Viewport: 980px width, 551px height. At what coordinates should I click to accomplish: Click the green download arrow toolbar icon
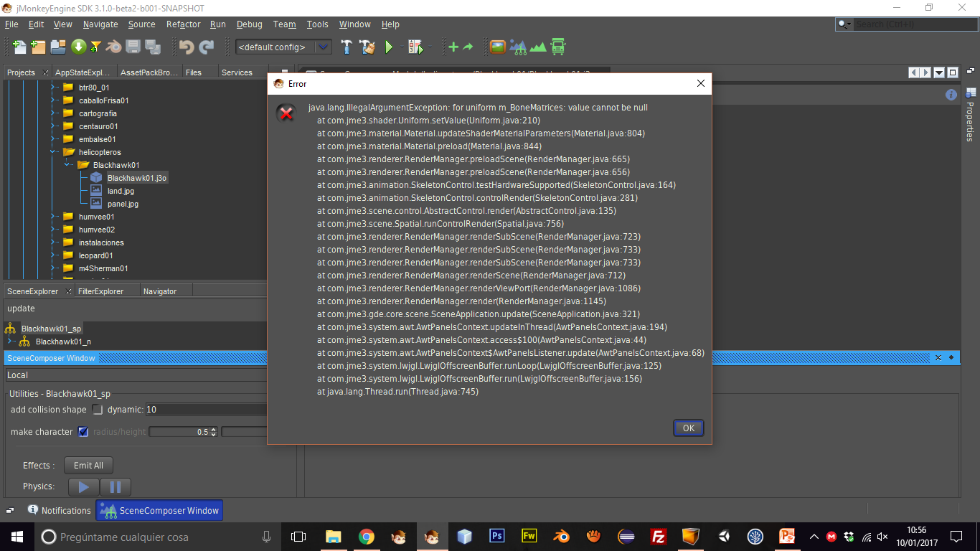pos(78,47)
